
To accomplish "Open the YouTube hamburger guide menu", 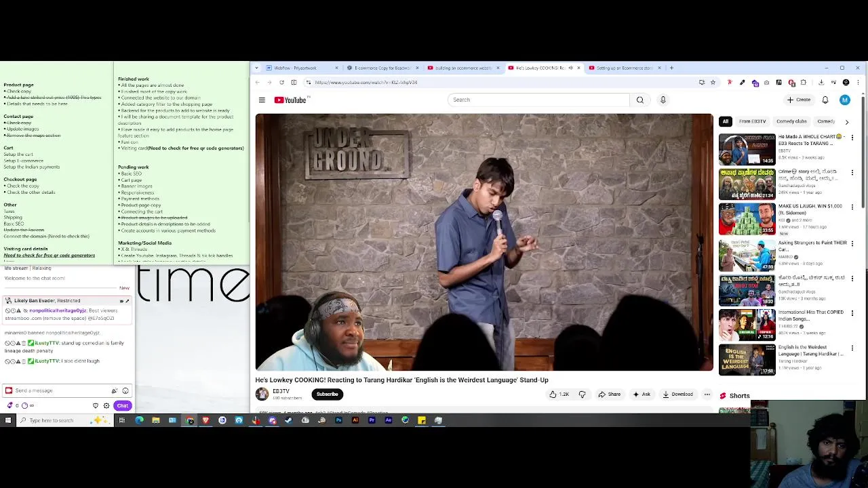I will pos(262,100).
